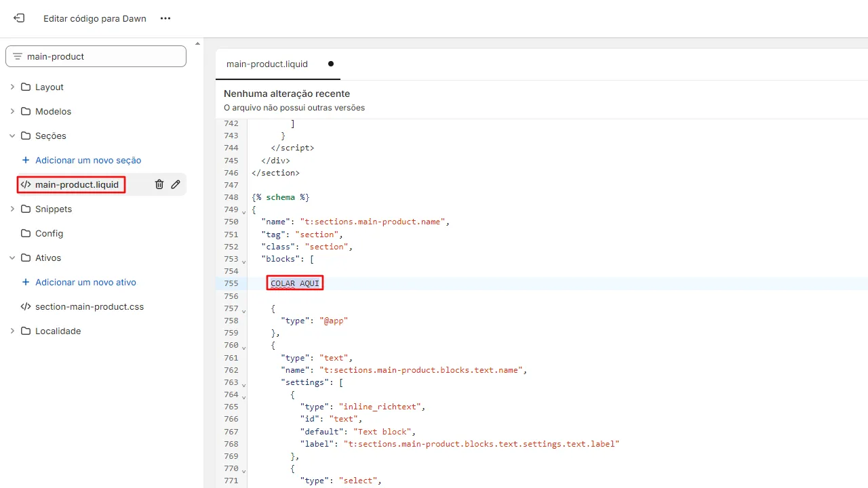Click the filter icon in search box

18,56
